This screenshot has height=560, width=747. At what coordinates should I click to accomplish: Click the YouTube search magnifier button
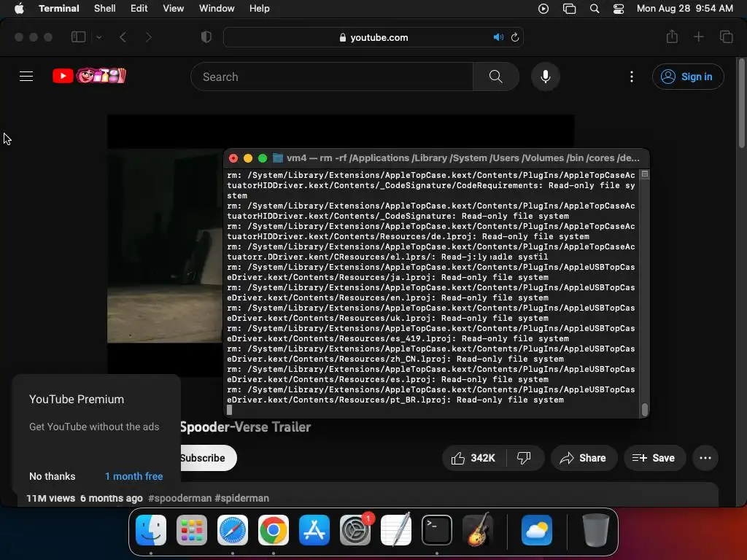pyautogui.click(x=496, y=77)
